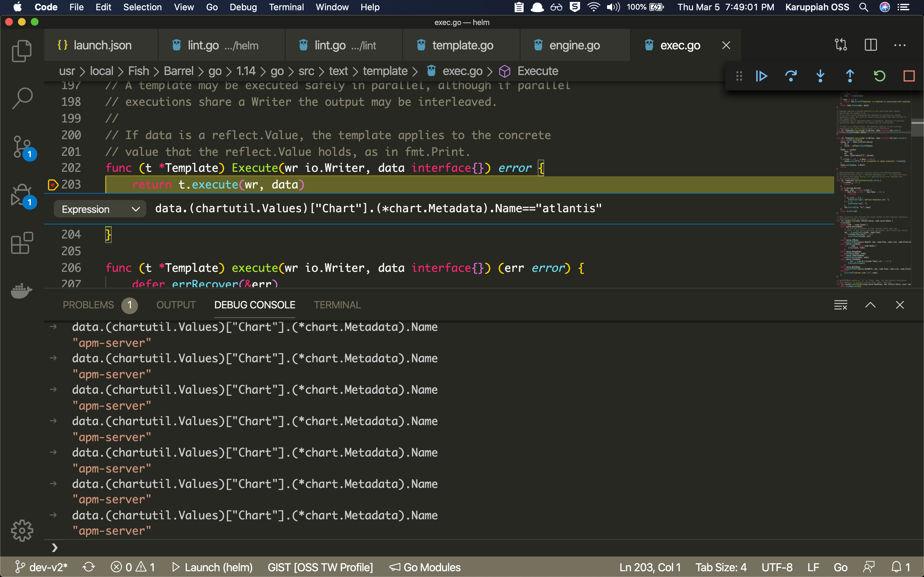Screen dimensions: 924x577
Task: Click the Launch helm debug button
Action: (212, 567)
